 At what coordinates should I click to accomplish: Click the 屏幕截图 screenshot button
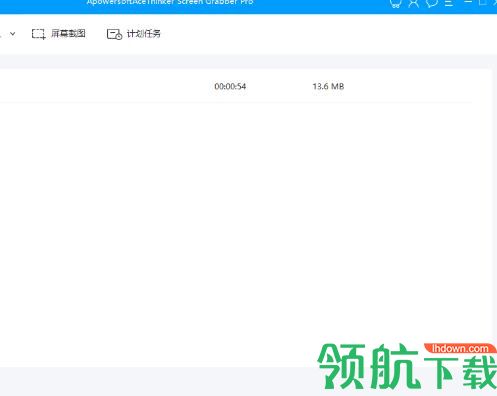[x=59, y=34]
